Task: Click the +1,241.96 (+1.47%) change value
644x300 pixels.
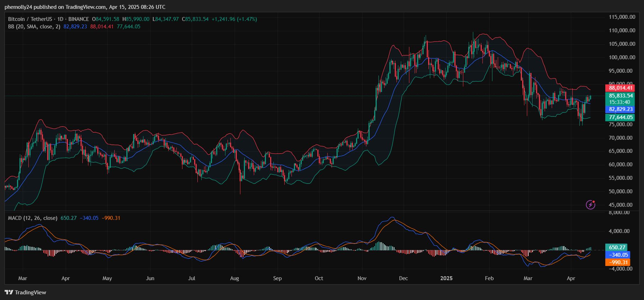Action: [x=234, y=19]
